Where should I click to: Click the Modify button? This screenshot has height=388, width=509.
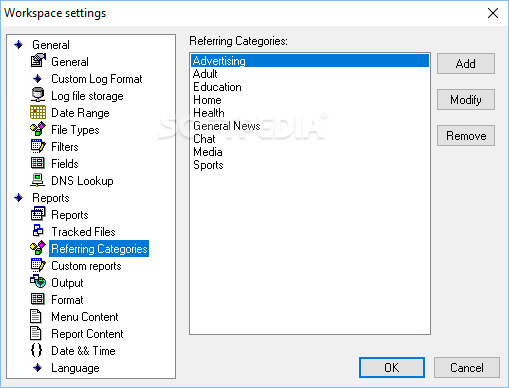pyautogui.click(x=466, y=99)
